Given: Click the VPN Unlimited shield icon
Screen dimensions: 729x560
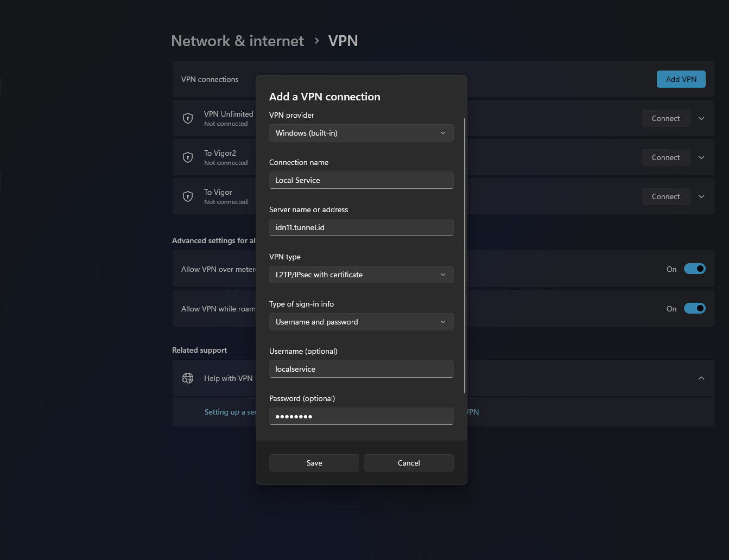Looking at the screenshot, I should [x=188, y=118].
